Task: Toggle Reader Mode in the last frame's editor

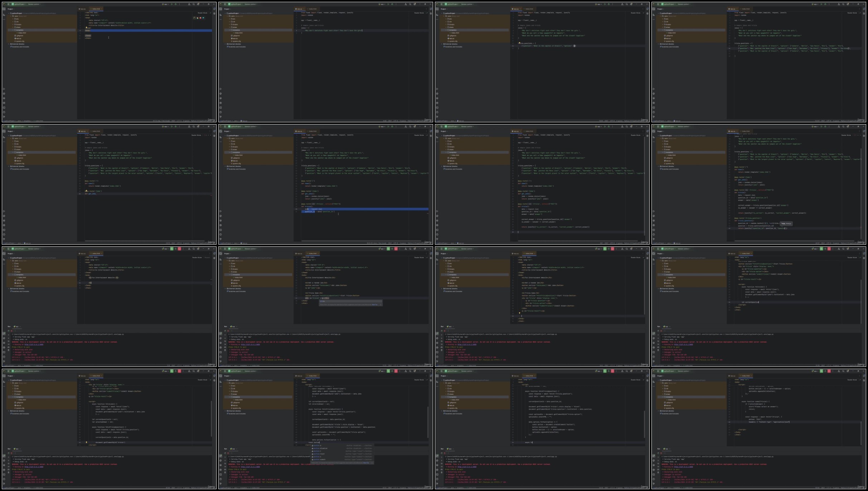Action: coord(852,380)
